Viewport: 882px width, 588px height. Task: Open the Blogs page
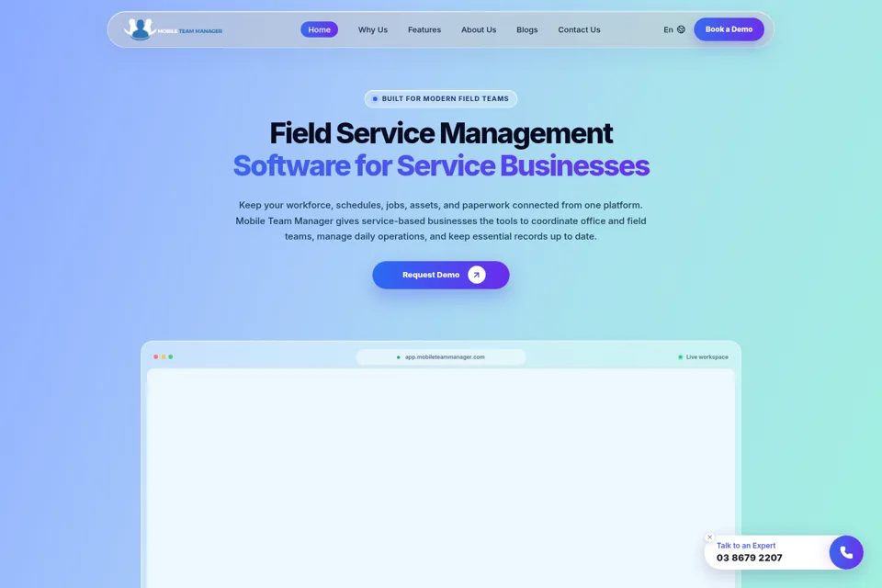click(527, 29)
